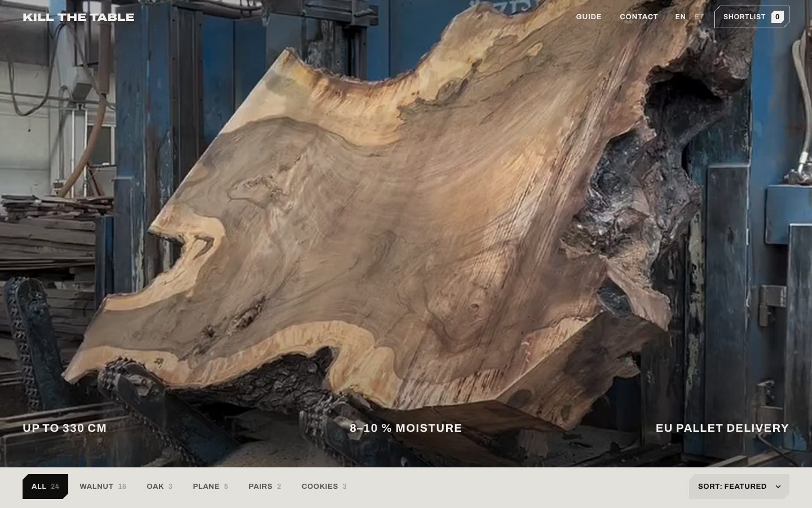Show only Plane slabs
This screenshot has width=812, height=508.
[x=210, y=487]
